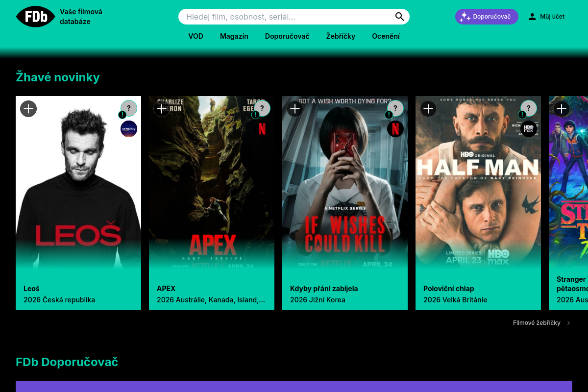This screenshot has width=588, height=392.
Task: Open Magazín in navigation
Action: [234, 36]
